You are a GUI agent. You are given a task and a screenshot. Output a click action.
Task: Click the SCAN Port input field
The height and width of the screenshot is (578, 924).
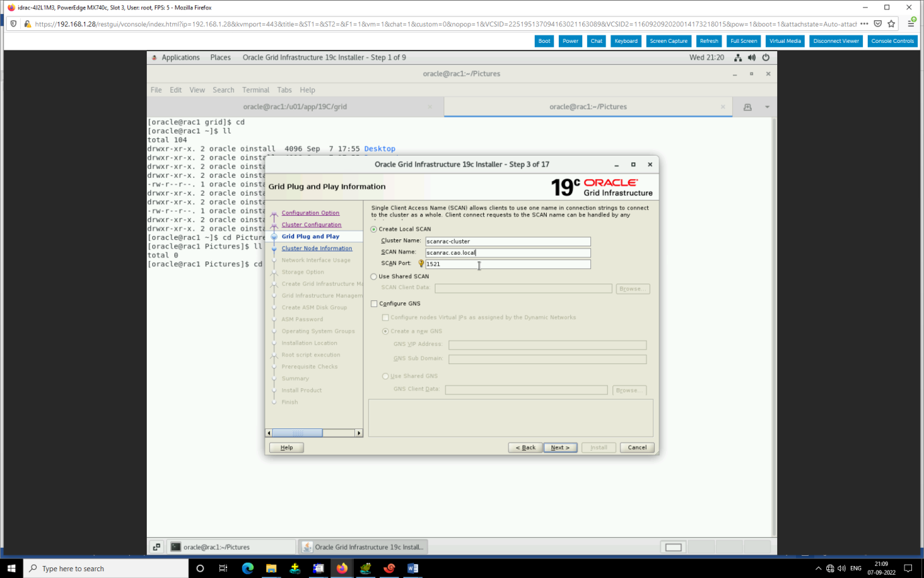[x=508, y=264]
